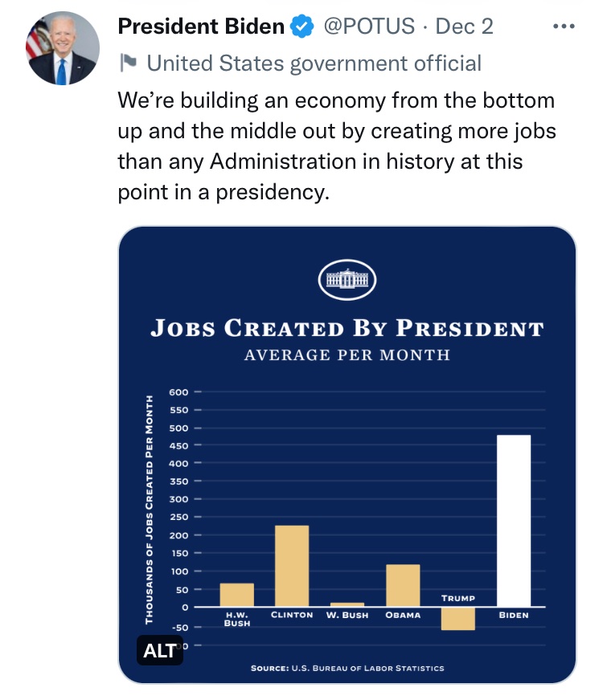Screen dimensions: 603x700
Task: Click the tweet text about building economy
Action: pos(337,146)
